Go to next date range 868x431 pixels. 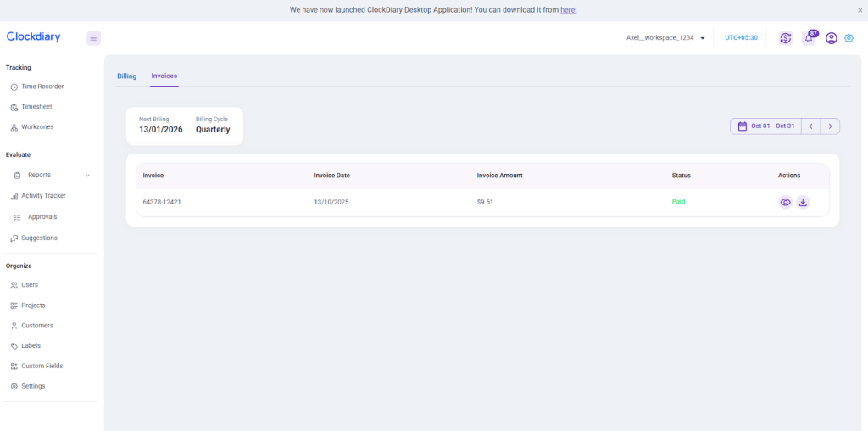(x=830, y=126)
